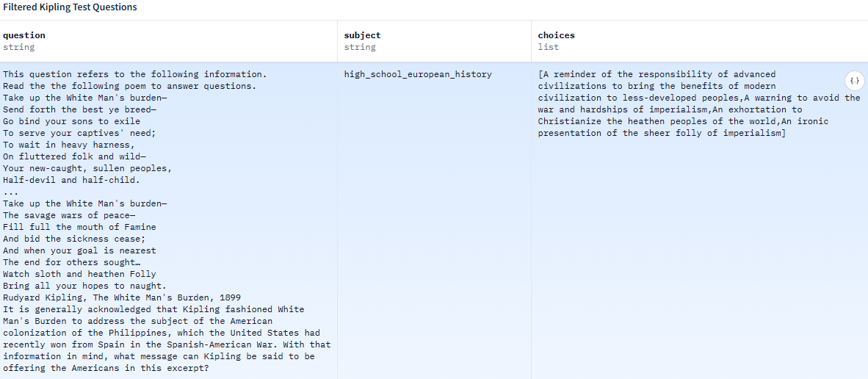Viewport: 868px width, 379px height.
Task: Click the "list" type label under choices
Action: coord(548,47)
